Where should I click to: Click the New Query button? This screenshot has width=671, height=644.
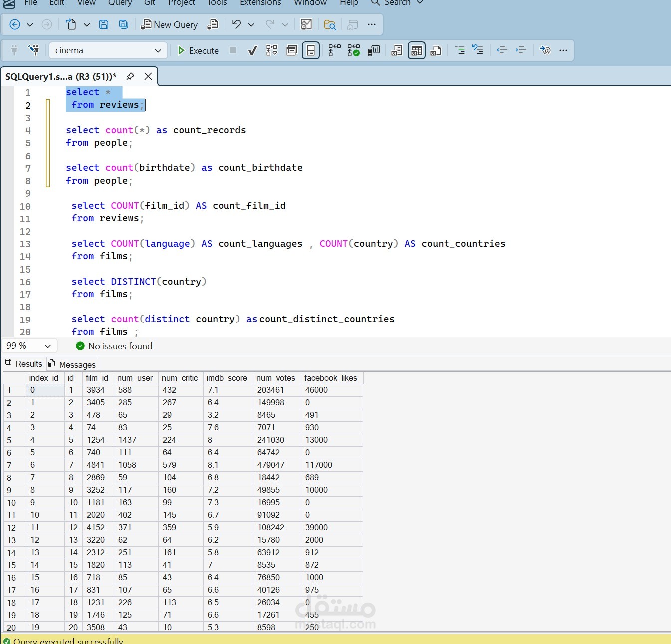tap(170, 24)
